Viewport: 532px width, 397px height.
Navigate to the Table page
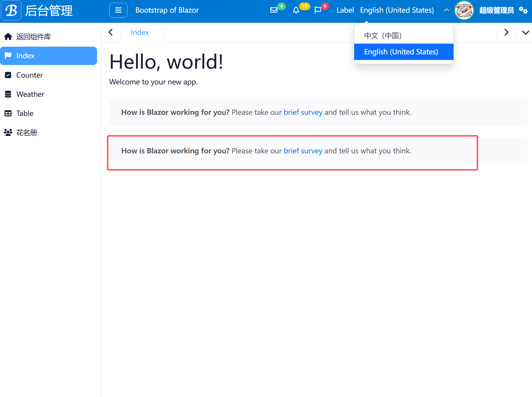(25, 113)
